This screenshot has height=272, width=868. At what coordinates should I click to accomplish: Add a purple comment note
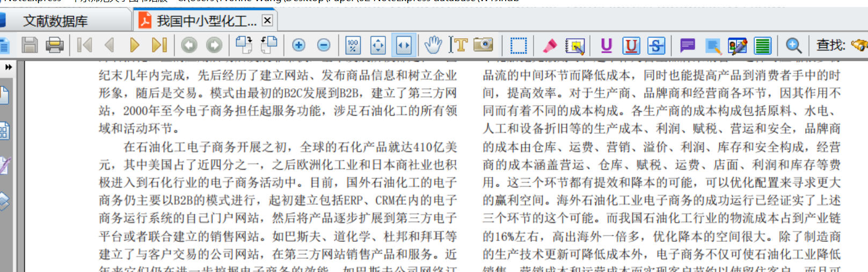(x=688, y=45)
